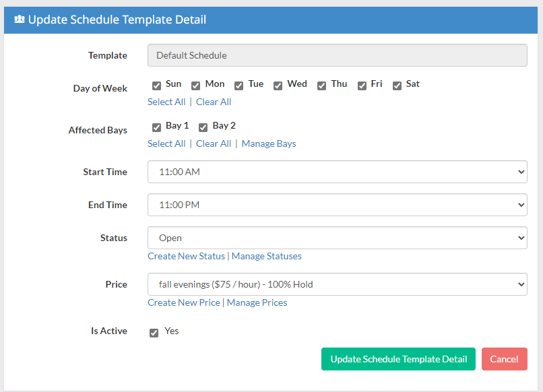Click Create New Status link
The height and width of the screenshot is (392, 543).
tap(187, 256)
